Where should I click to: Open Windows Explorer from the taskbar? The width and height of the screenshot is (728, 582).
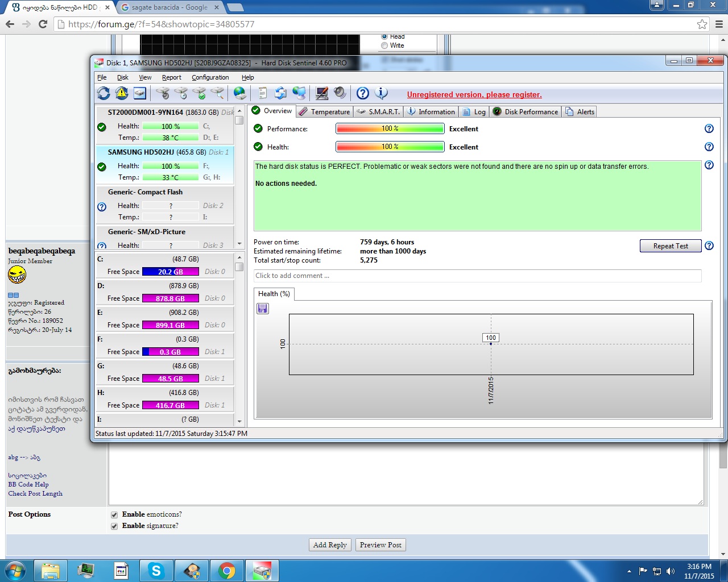pos(51,570)
